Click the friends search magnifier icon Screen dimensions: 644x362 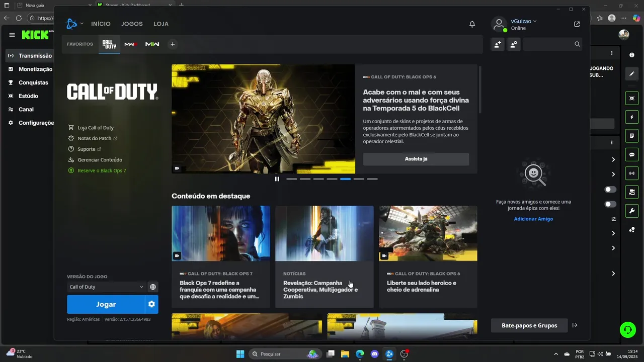point(577,44)
